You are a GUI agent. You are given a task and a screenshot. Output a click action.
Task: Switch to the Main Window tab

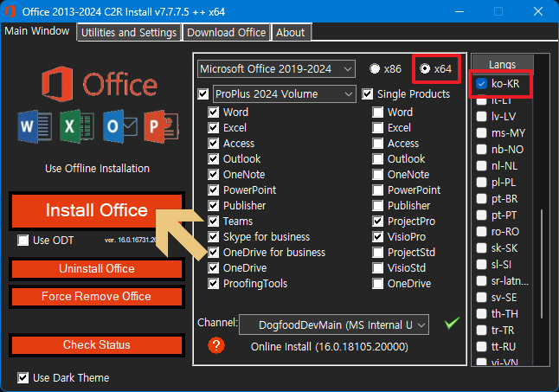37,31
